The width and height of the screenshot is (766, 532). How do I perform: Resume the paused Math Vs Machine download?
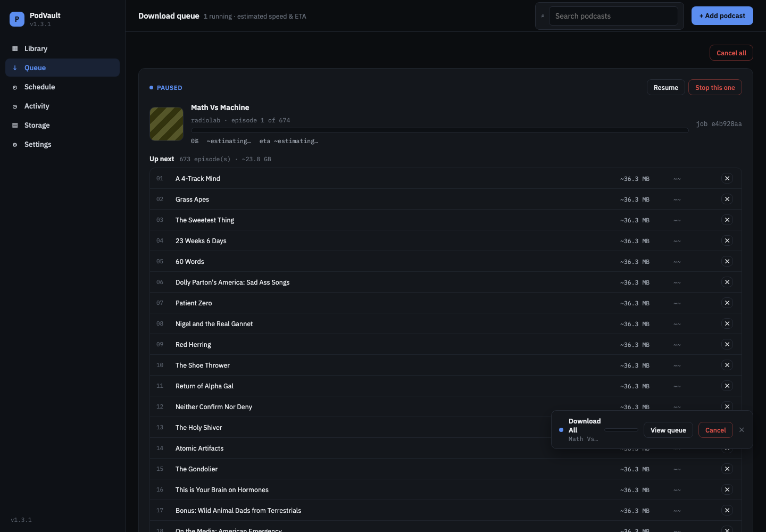665,87
